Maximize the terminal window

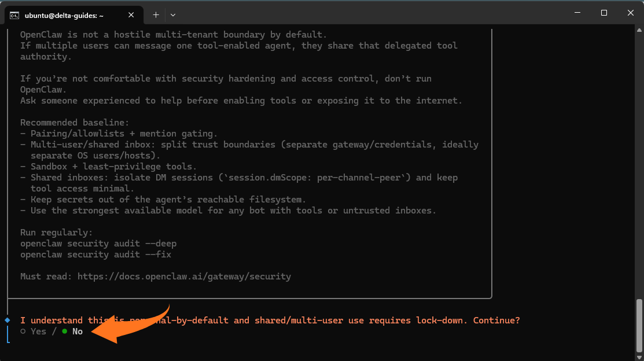click(603, 13)
